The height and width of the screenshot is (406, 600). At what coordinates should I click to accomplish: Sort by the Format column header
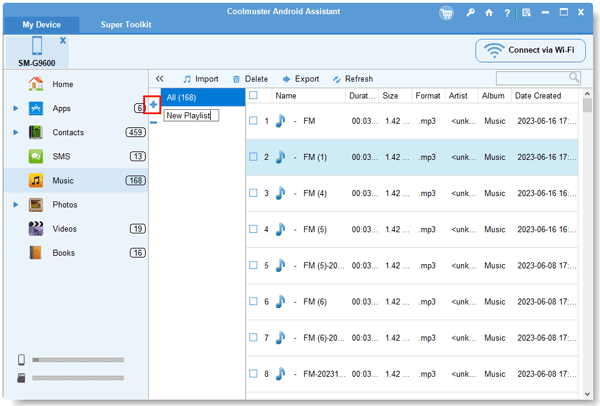pyautogui.click(x=428, y=96)
